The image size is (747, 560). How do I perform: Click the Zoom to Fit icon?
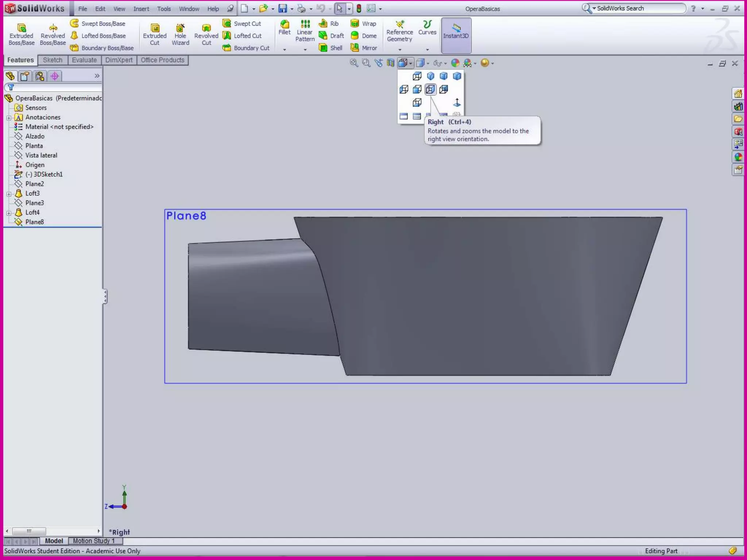click(353, 63)
